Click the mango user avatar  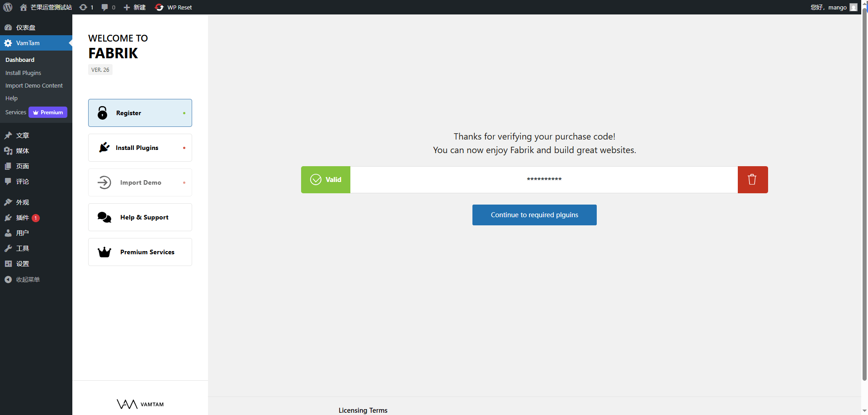point(854,7)
